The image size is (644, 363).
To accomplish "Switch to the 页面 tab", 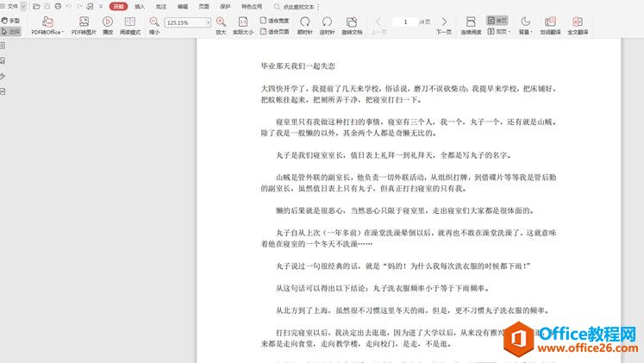I will click(203, 7).
